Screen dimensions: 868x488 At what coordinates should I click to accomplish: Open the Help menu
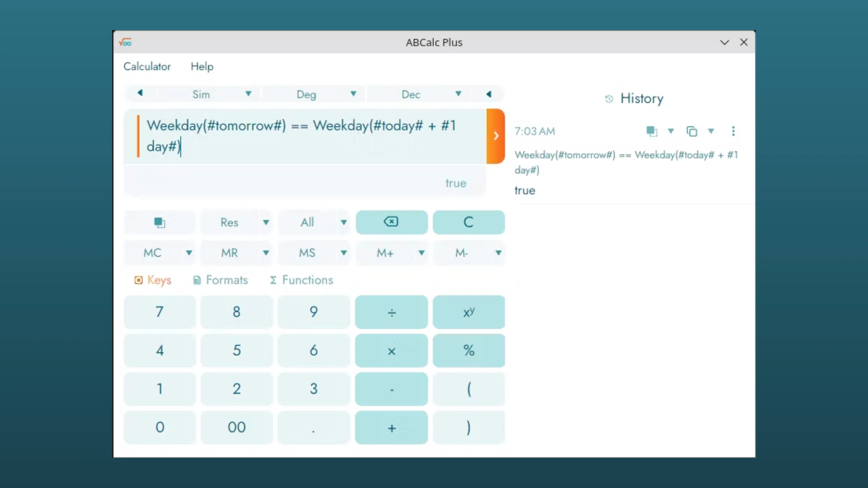[x=202, y=66]
